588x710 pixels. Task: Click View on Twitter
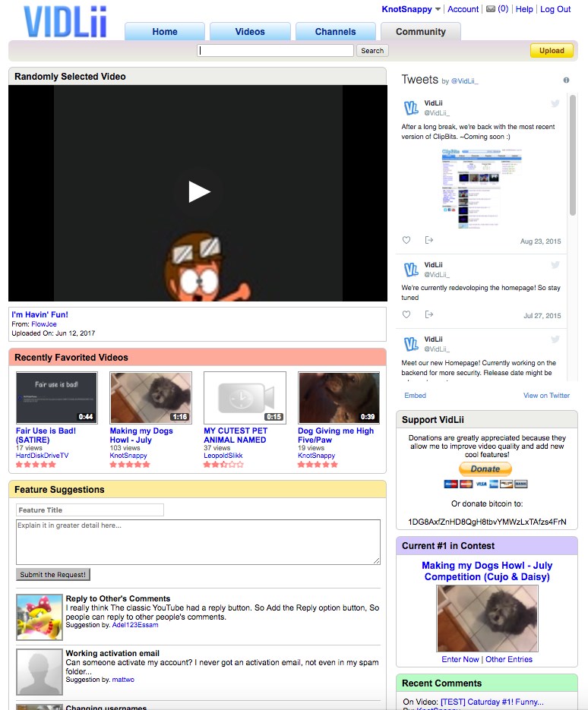tap(546, 396)
